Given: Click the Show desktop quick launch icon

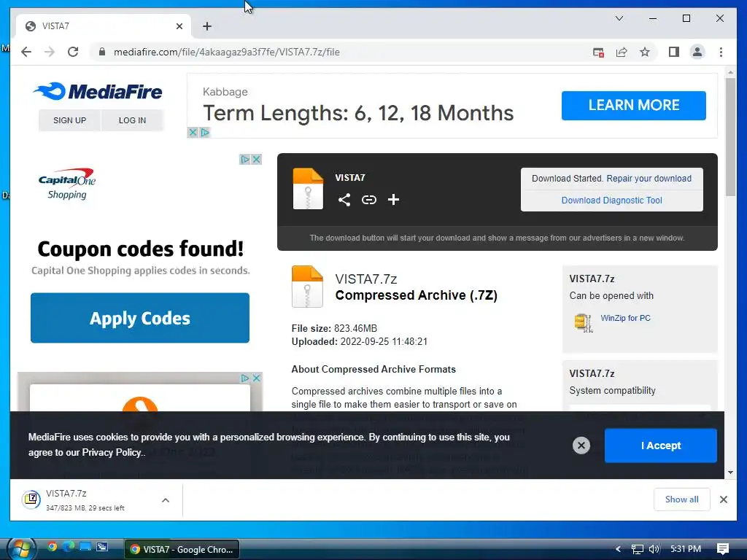Looking at the screenshot, I should (x=85, y=546).
